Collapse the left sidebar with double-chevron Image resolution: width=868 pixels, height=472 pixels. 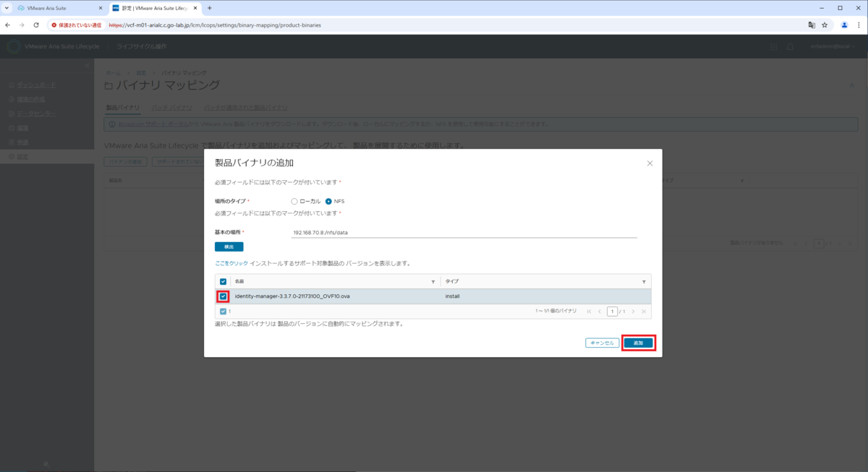pyautogui.click(x=87, y=66)
